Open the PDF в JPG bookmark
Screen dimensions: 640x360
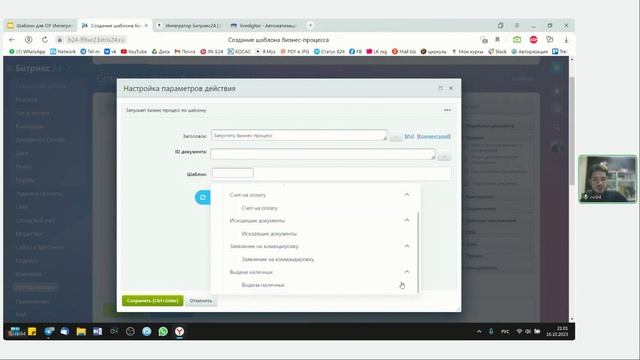(295, 51)
